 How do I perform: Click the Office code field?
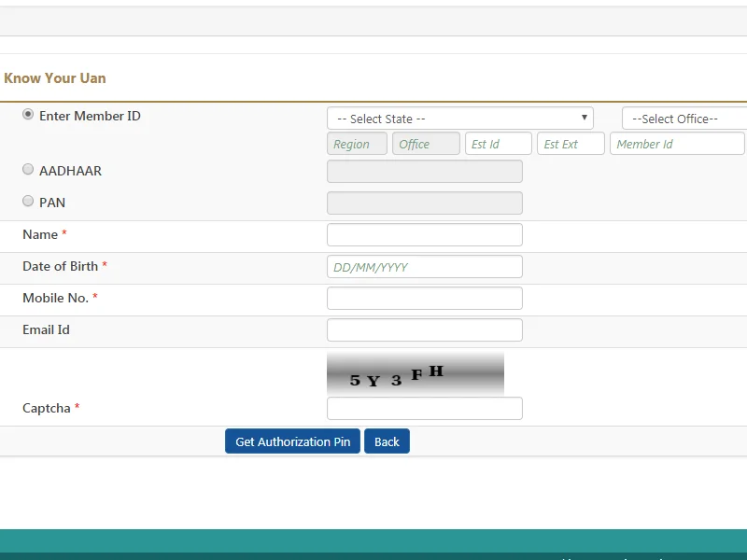pos(426,144)
